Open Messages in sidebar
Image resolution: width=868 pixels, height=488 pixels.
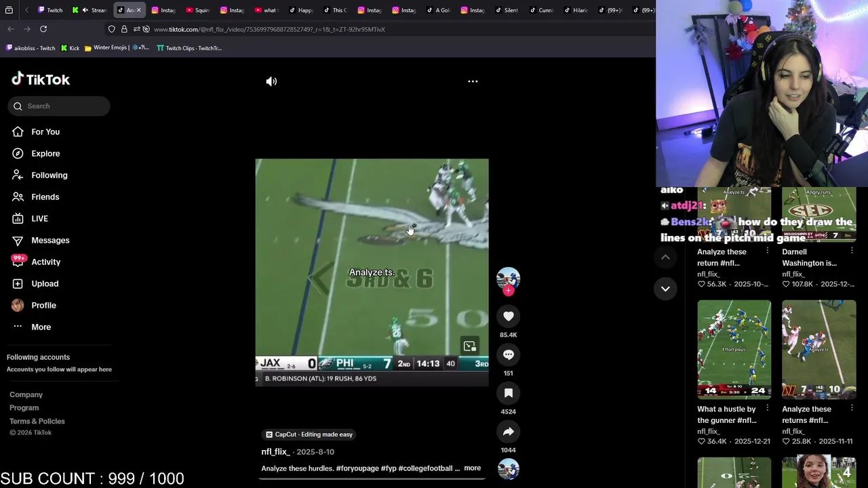50,240
